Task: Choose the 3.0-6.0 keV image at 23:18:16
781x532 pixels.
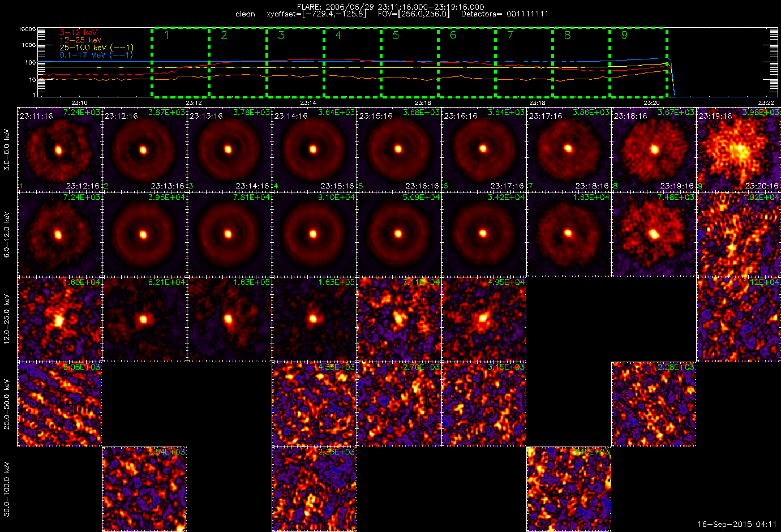Action: coord(654,149)
